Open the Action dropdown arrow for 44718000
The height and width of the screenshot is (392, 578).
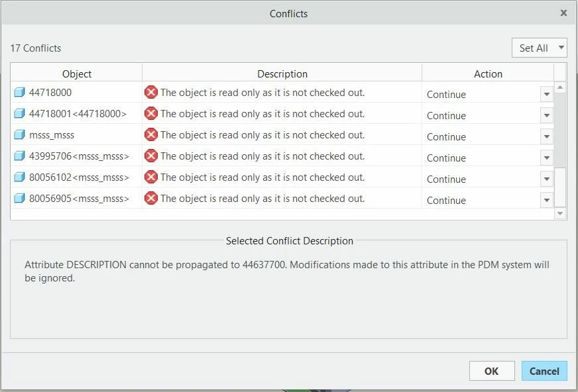click(x=547, y=94)
